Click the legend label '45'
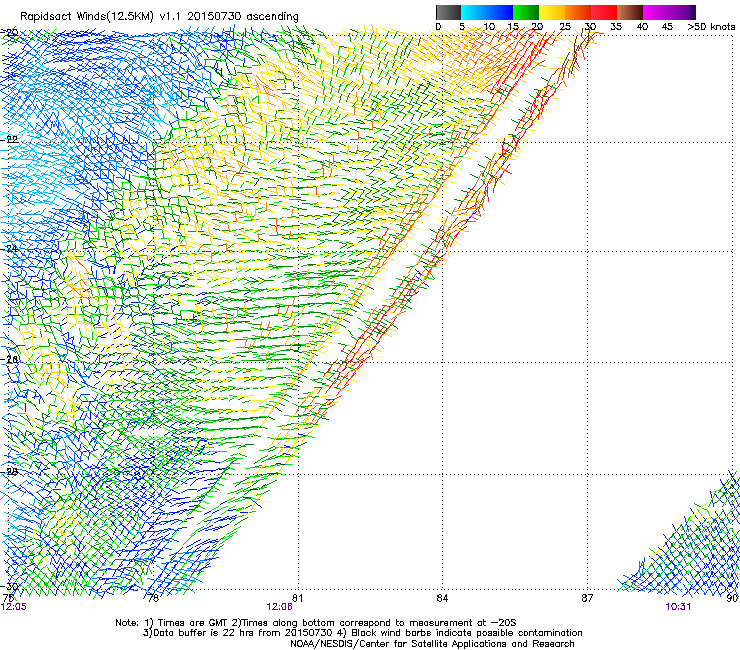This screenshot has height=650, width=740. (x=667, y=27)
